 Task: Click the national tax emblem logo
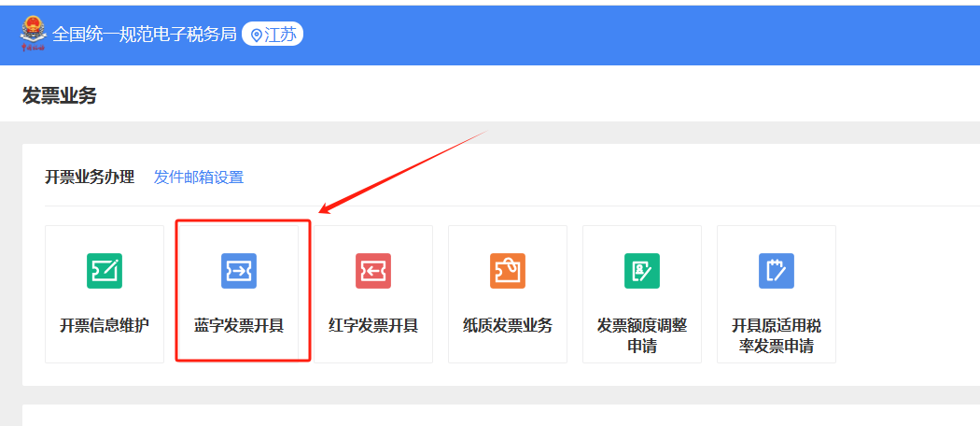(33, 33)
